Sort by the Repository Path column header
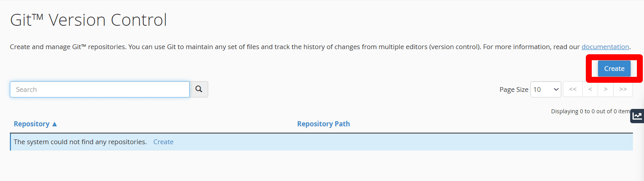 323,124
